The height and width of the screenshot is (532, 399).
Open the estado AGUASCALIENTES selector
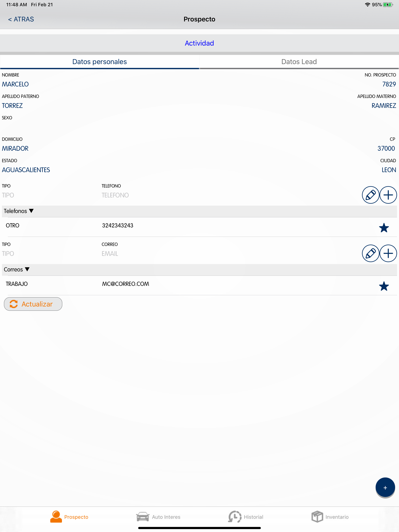click(26, 170)
